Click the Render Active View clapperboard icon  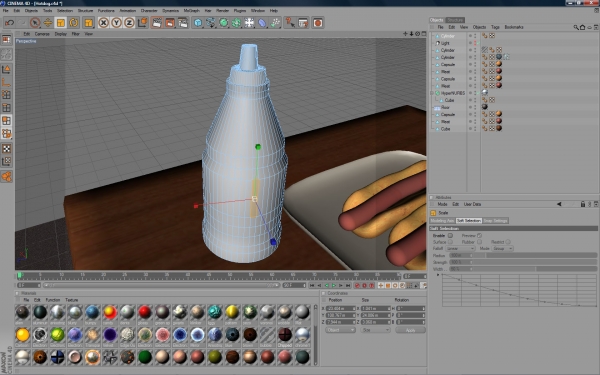[x=157, y=23]
